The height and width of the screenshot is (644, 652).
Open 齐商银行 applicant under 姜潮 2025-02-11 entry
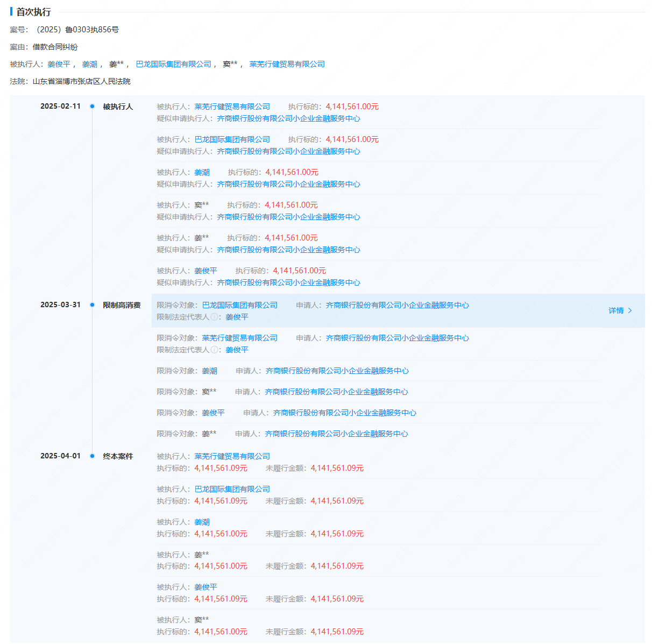click(289, 185)
